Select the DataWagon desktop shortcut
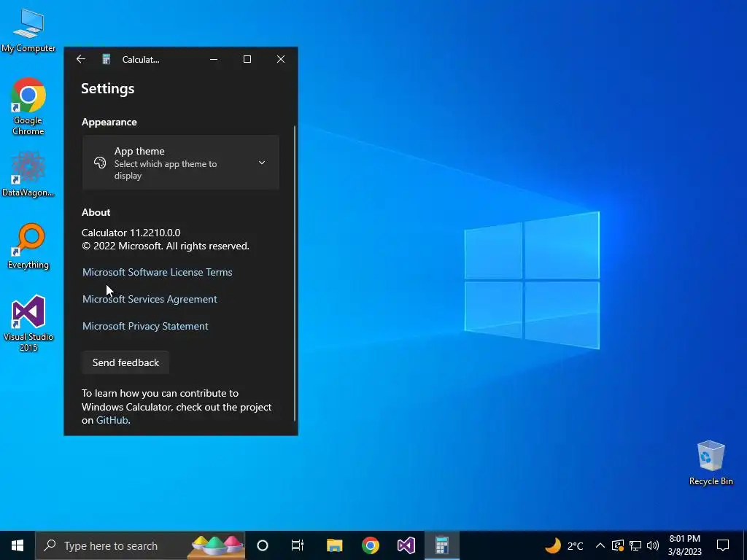This screenshot has height=560, width=747. click(x=28, y=174)
